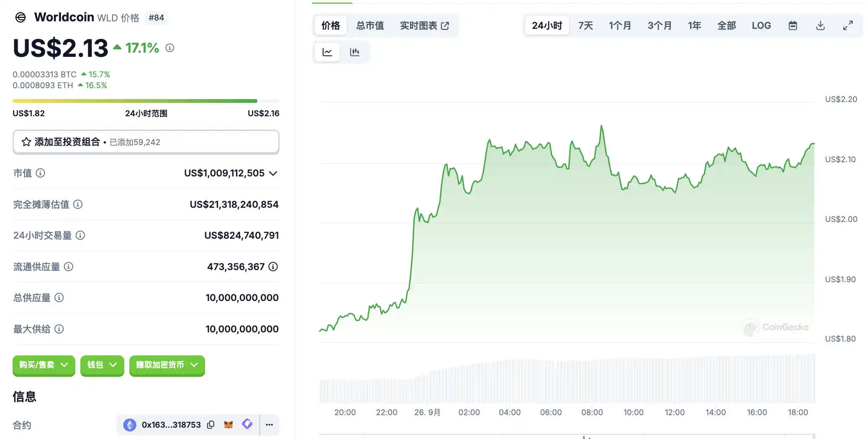868x439 pixels.
Task: Toggle the LOG scale option
Action: tap(761, 26)
